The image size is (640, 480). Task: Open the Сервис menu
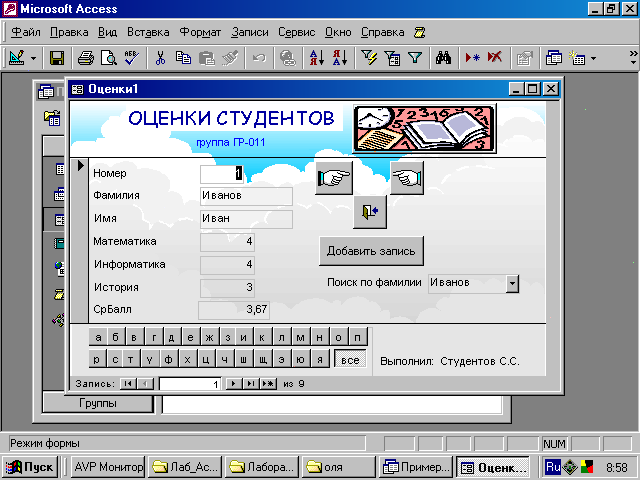pyautogui.click(x=297, y=32)
